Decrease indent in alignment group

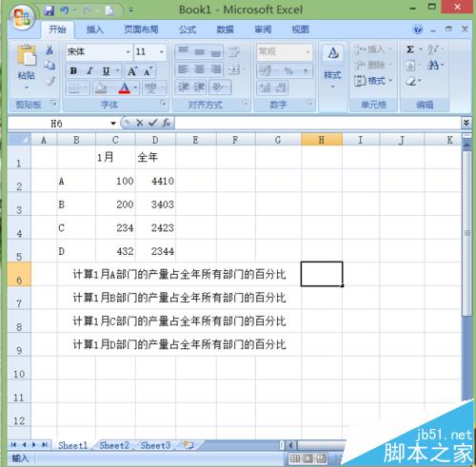[184, 88]
